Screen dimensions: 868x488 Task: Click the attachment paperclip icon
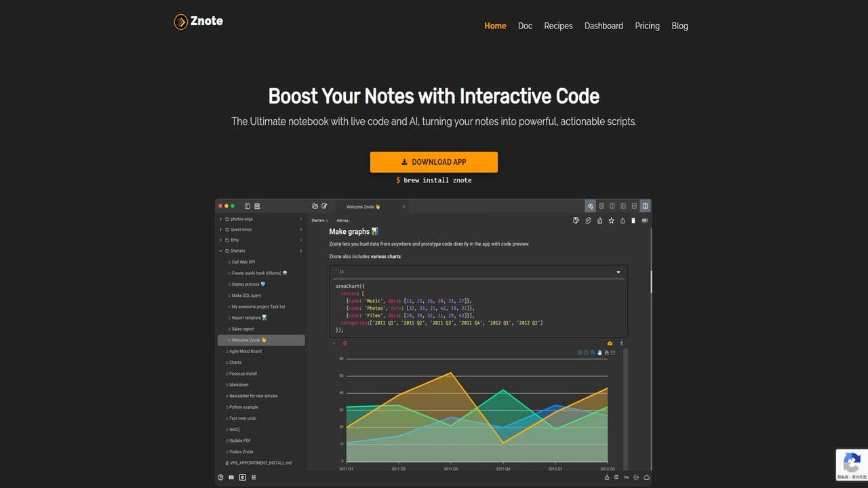(x=588, y=220)
